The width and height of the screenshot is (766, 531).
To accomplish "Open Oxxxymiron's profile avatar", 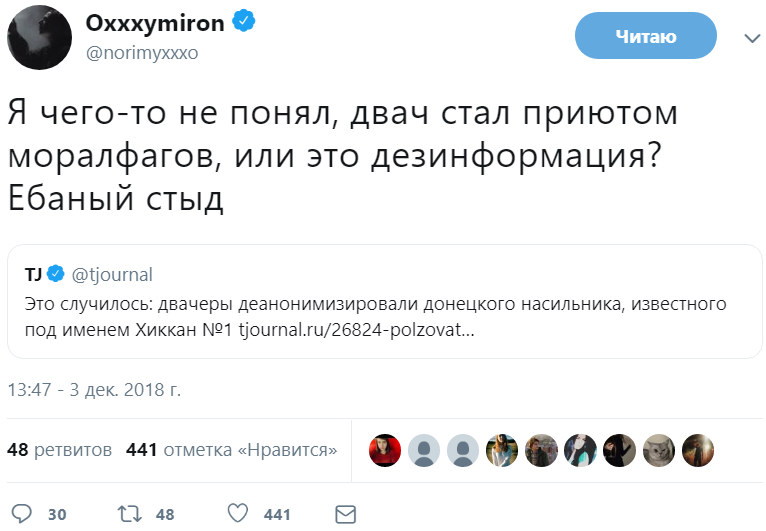I will (x=39, y=37).
